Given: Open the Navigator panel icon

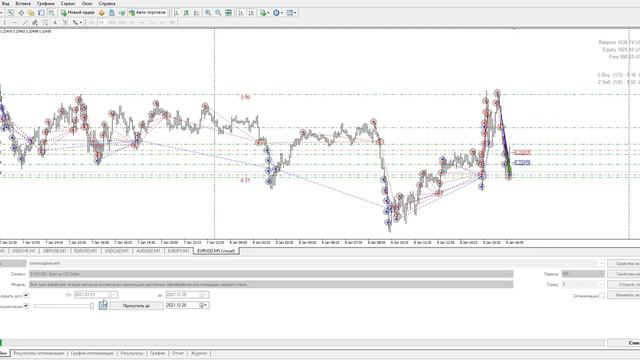Looking at the screenshot, I should [31, 13].
